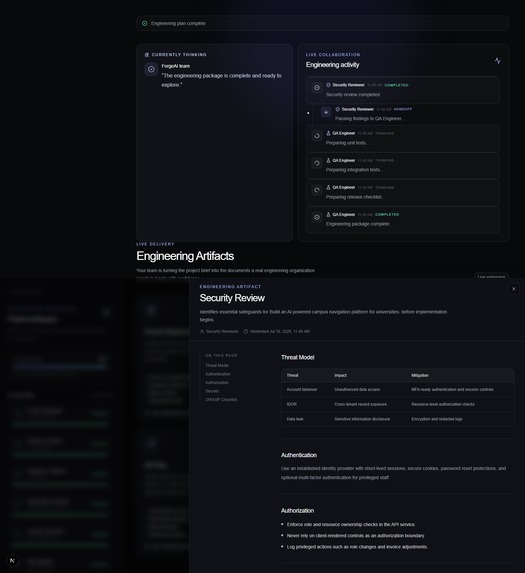Click the Data leak table cell
Image resolution: width=525 pixels, height=573 pixels.
(x=295, y=419)
